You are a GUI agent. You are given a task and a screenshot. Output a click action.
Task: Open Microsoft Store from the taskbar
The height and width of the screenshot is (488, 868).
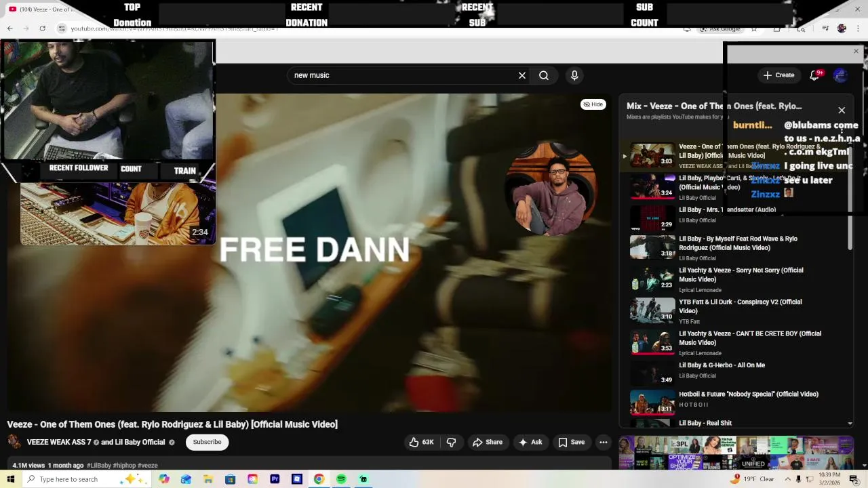(x=231, y=479)
